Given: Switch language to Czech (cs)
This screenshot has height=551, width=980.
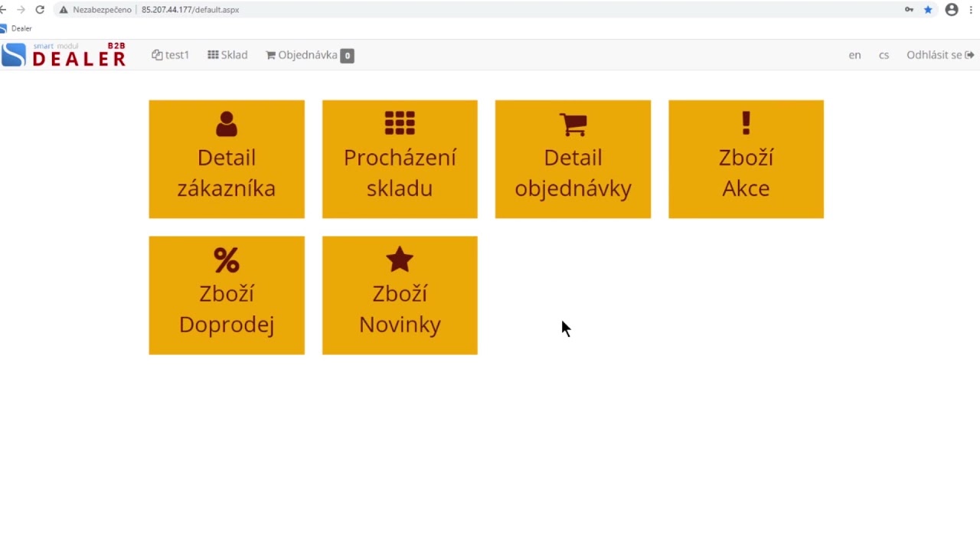Looking at the screenshot, I should coord(884,55).
